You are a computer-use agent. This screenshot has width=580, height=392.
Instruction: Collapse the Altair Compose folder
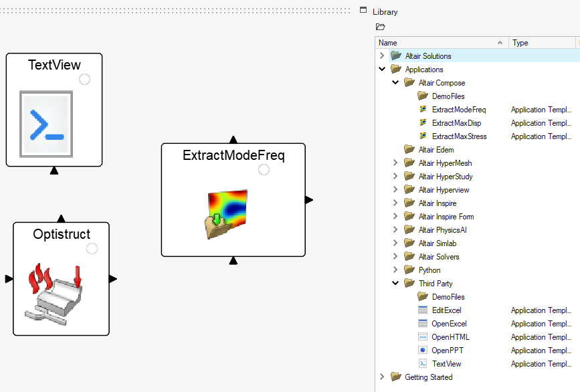click(395, 82)
